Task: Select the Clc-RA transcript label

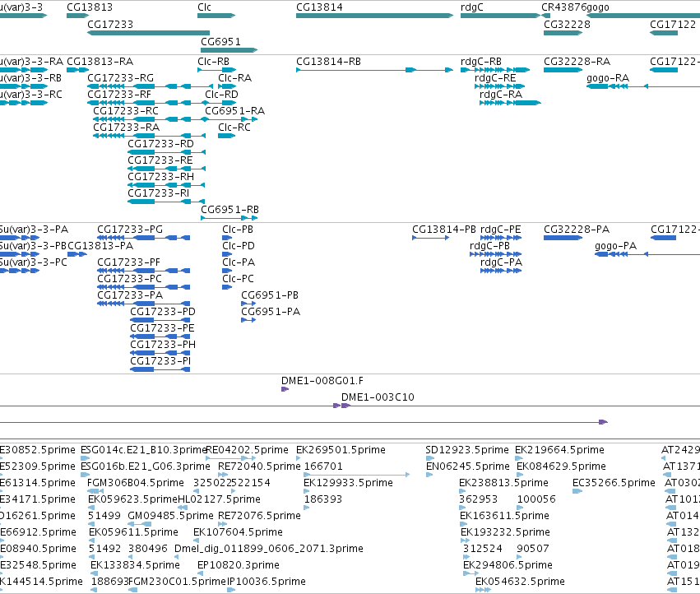Action: point(234,77)
